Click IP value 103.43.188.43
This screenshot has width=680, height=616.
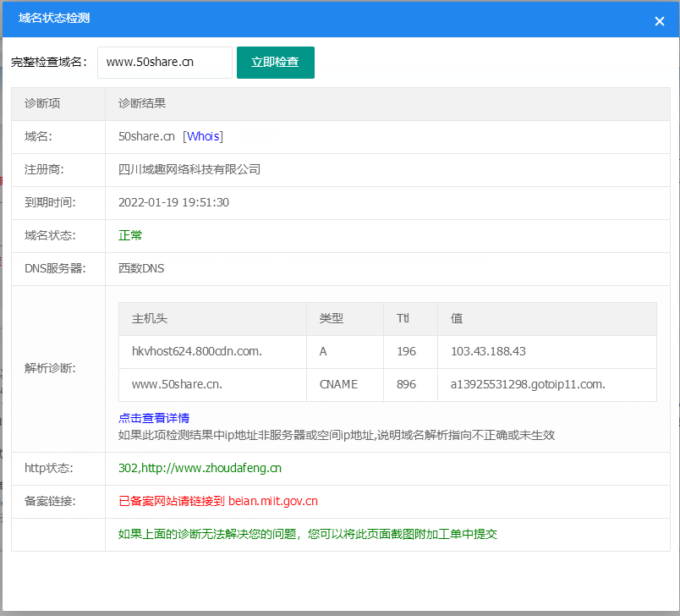pyautogui.click(x=488, y=351)
